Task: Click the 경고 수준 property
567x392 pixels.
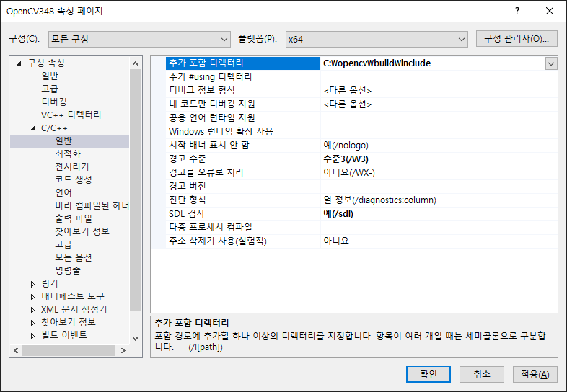Action: (x=243, y=159)
